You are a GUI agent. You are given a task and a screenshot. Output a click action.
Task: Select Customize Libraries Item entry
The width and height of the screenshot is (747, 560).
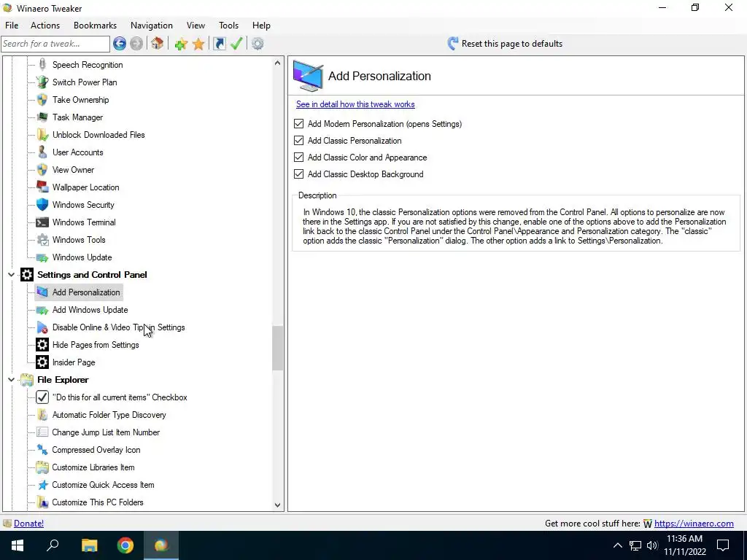pyautogui.click(x=93, y=467)
